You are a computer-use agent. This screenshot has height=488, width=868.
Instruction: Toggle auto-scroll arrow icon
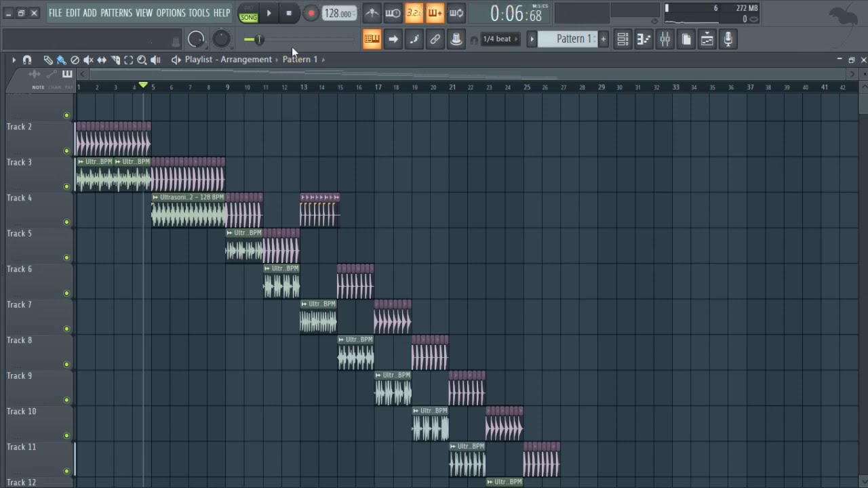click(x=393, y=39)
